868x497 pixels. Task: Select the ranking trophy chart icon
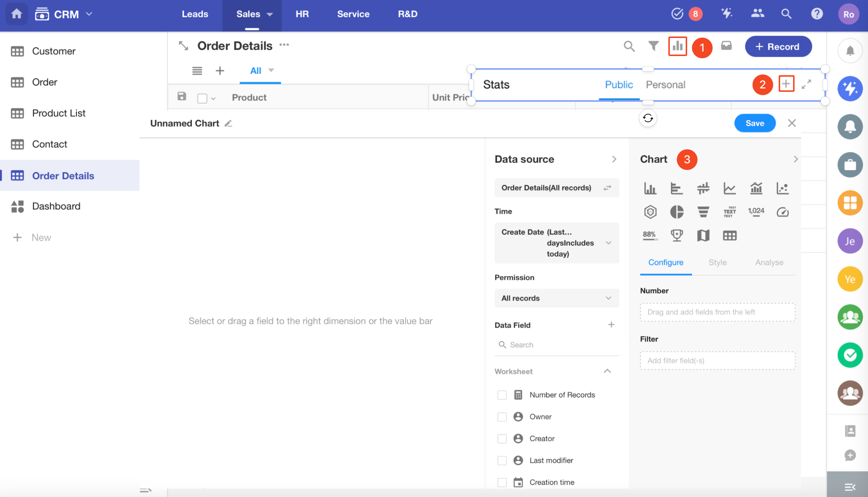676,235
